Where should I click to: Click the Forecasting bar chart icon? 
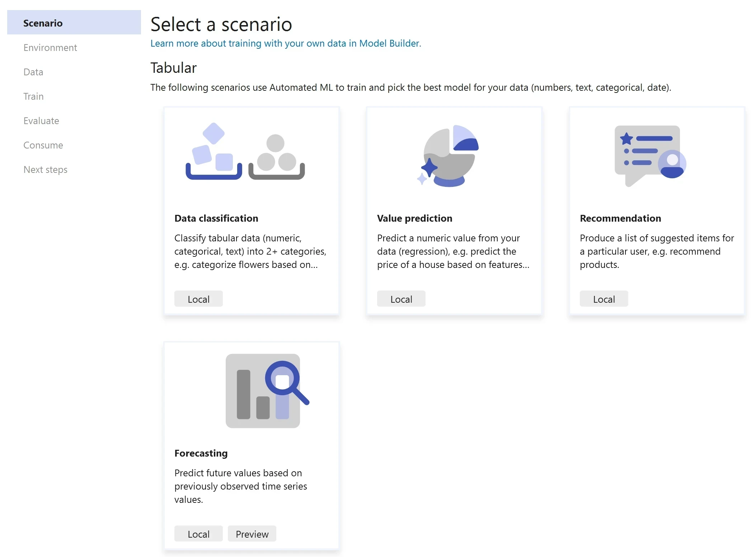pyautogui.click(x=262, y=391)
